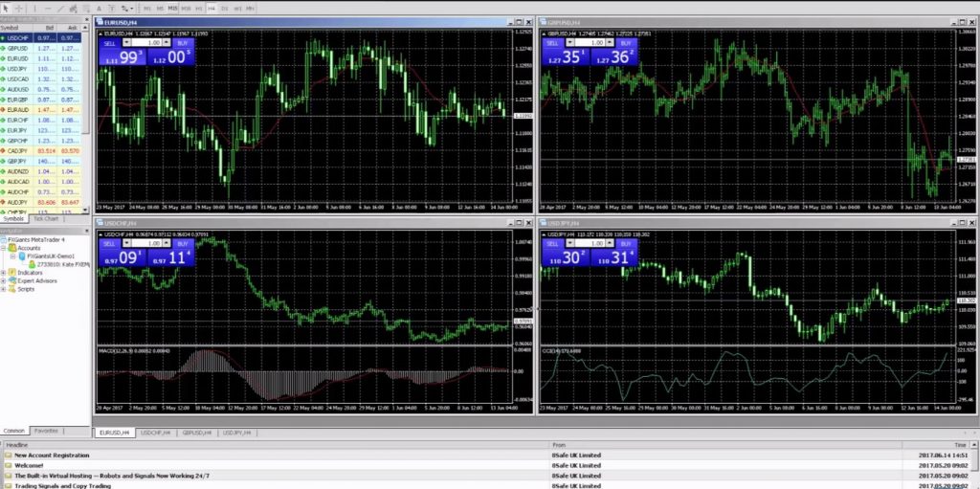Collapse the Accounts tree node
Screen dimensions: 980x489
pyautogui.click(x=4, y=248)
